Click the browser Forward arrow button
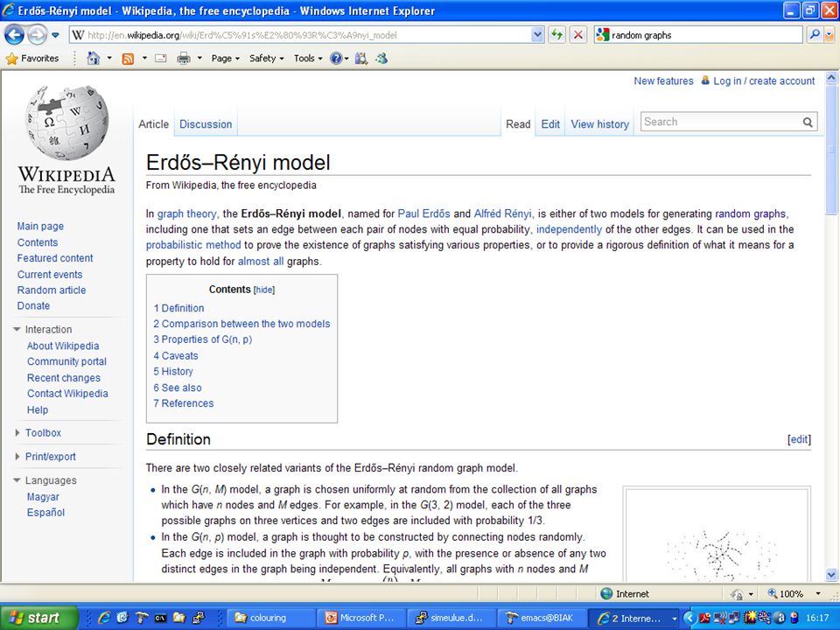The height and width of the screenshot is (630, 840). pyautogui.click(x=37, y=35)
